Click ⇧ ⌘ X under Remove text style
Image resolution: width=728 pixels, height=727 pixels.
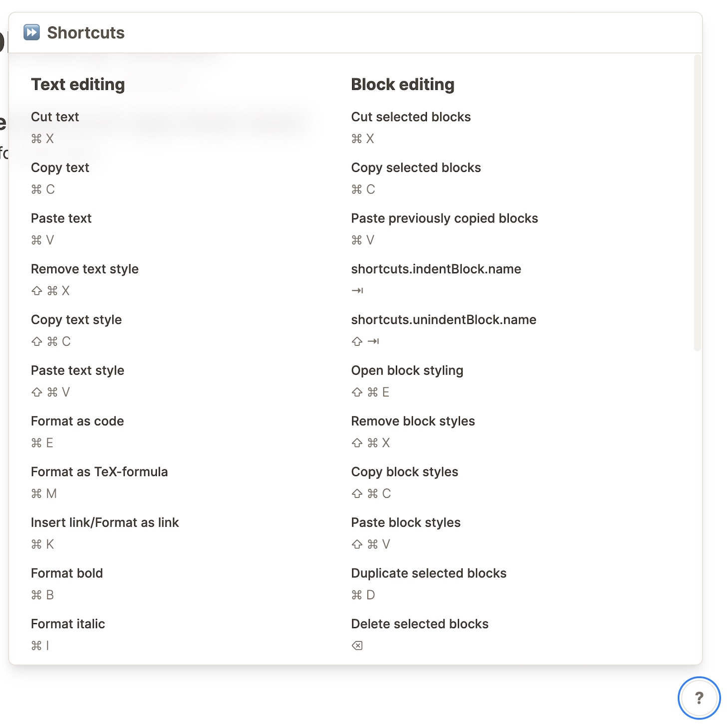50,291
